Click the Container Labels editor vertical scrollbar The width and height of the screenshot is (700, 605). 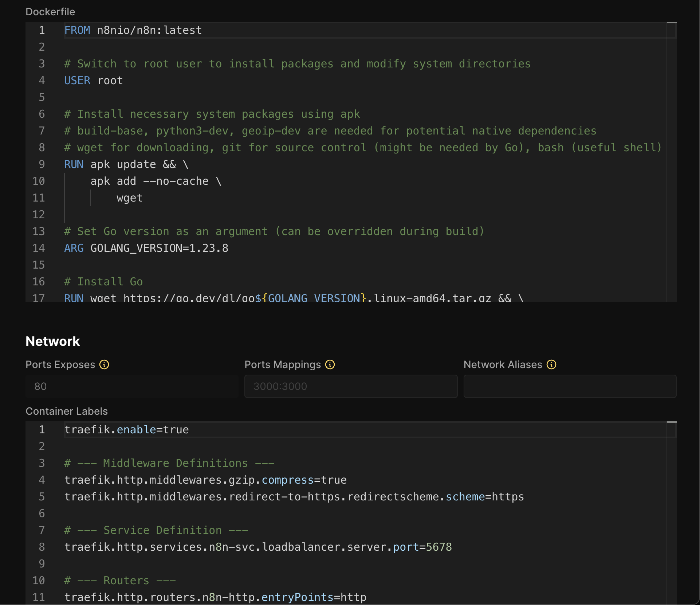click(672, 513)
